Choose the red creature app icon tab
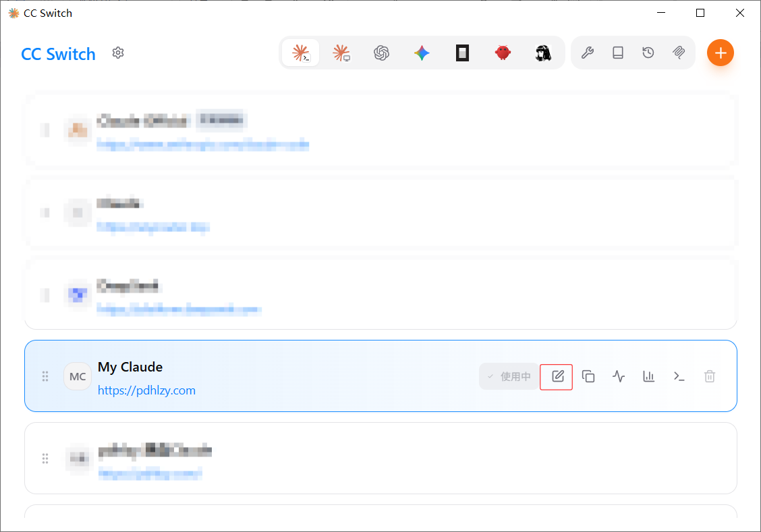This screenshot has height=532, width=761. [503, 53]
